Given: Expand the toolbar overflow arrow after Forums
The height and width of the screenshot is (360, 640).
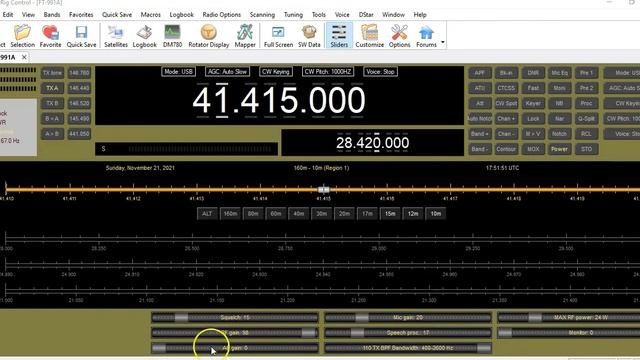Looking at the screenshot, I should point(443,42).
